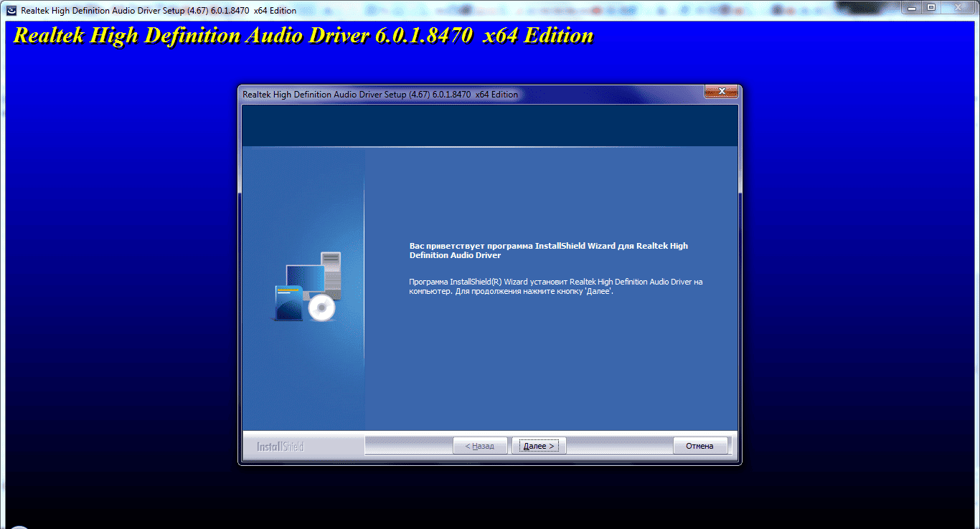980x529 pixels.
Task: Click the computer and CD installer graphic
Action: point(308,287)
